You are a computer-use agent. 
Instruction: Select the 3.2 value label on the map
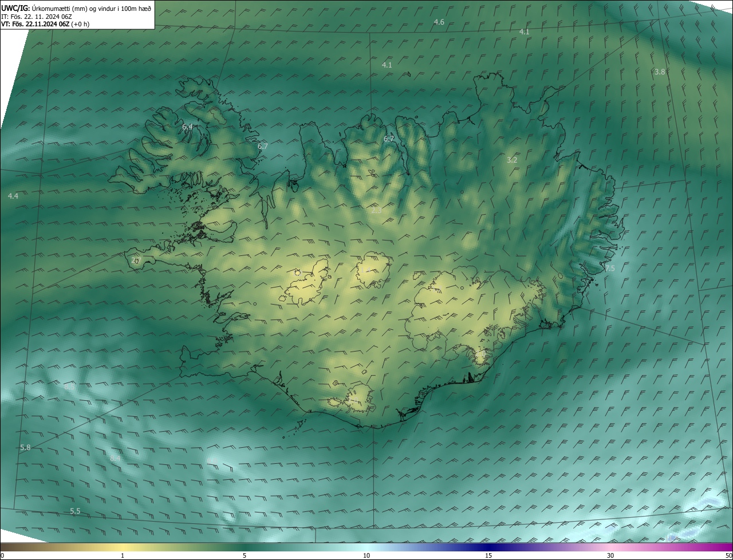click(512, 160)
